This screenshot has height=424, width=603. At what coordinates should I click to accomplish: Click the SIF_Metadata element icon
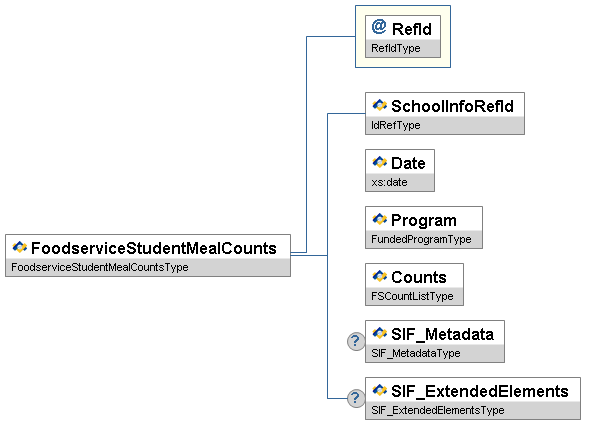tap(380, 333)
